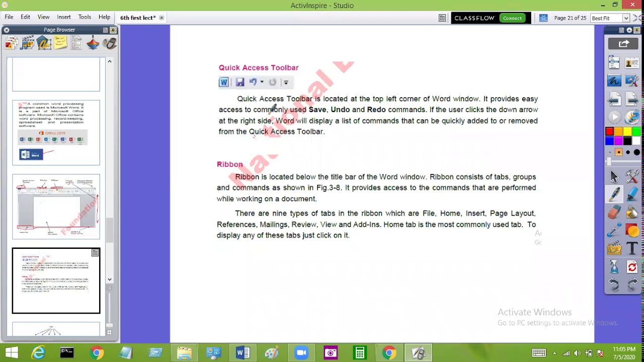This screenshot has height=362, width=644.
Task: Click the Reset Page icon
Action: 632,267
